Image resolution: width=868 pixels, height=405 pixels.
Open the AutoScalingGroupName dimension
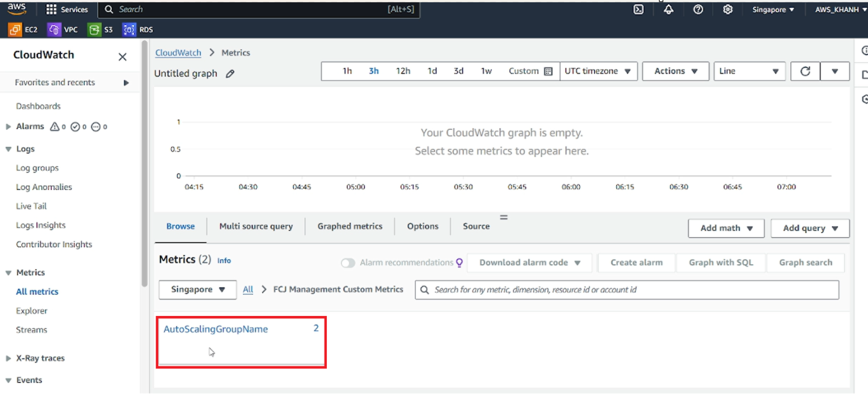216,329
